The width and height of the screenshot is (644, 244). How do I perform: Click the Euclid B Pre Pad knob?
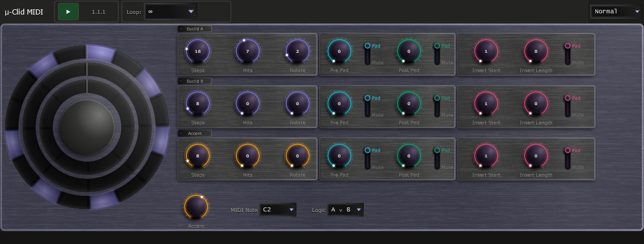click(339, 103)
